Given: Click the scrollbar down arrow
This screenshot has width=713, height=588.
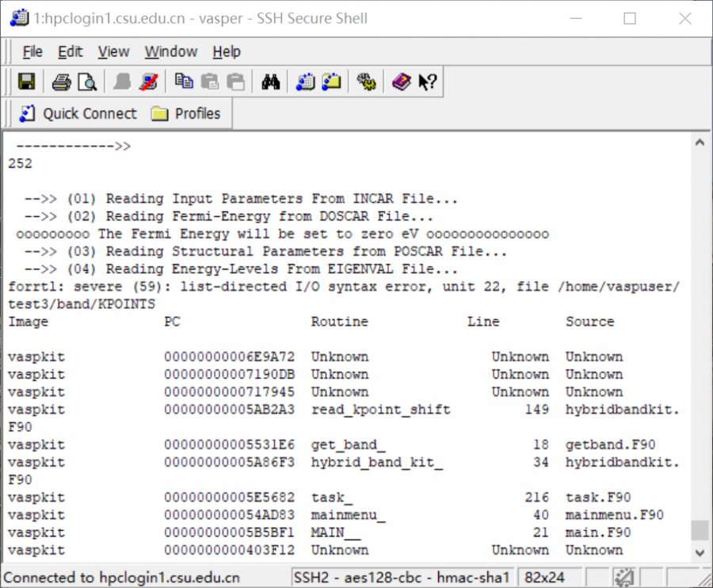Looking at the screenshot, I should (x=700, y=553).
